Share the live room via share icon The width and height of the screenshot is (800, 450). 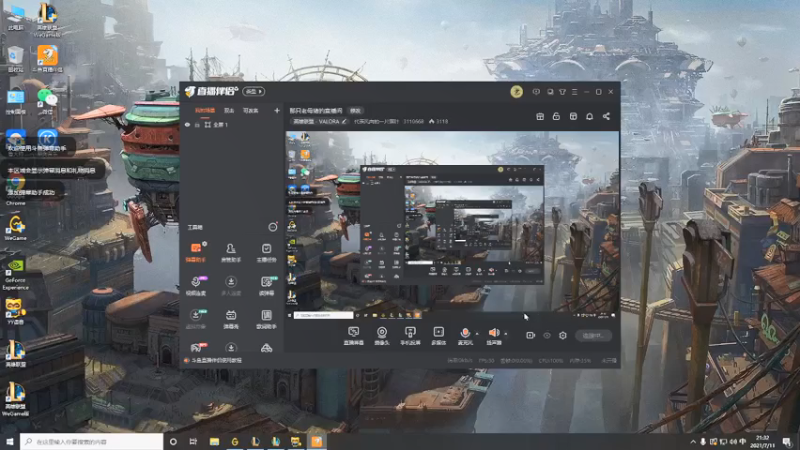tap(606, 116)
